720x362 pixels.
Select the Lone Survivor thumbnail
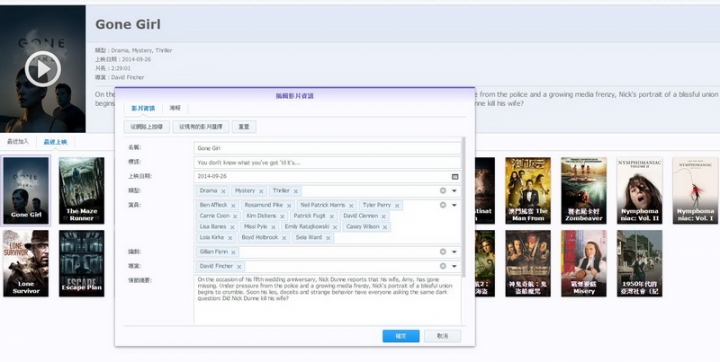click(x=26, y=263)
